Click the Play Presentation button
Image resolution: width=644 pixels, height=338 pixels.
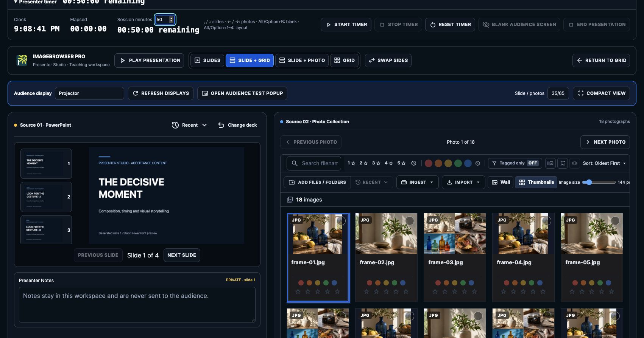(149, 60)
